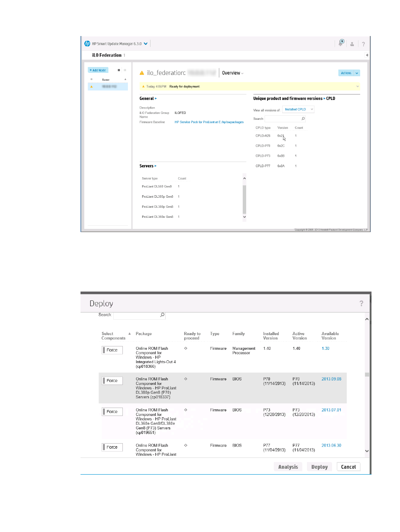Click the Cancel button

click(x=348, y=467)
